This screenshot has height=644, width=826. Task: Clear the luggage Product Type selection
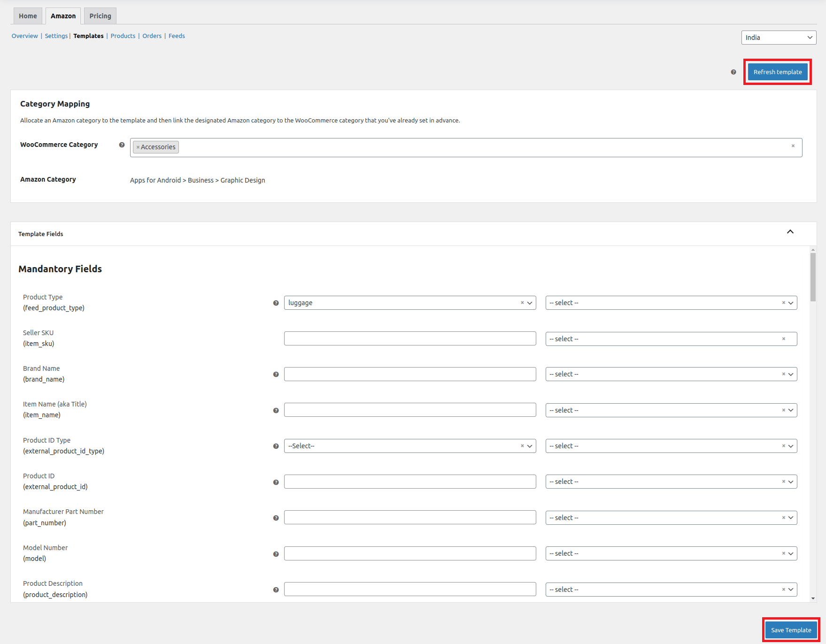click(521, 303)
